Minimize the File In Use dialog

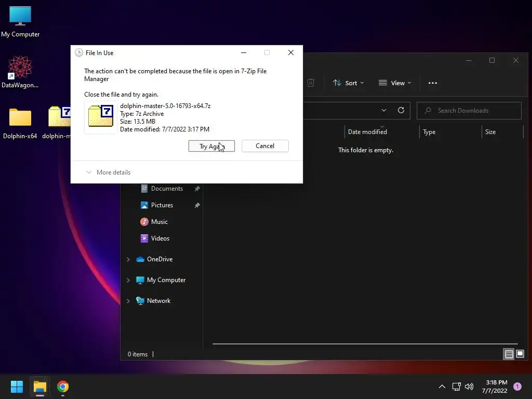(244, 52)
